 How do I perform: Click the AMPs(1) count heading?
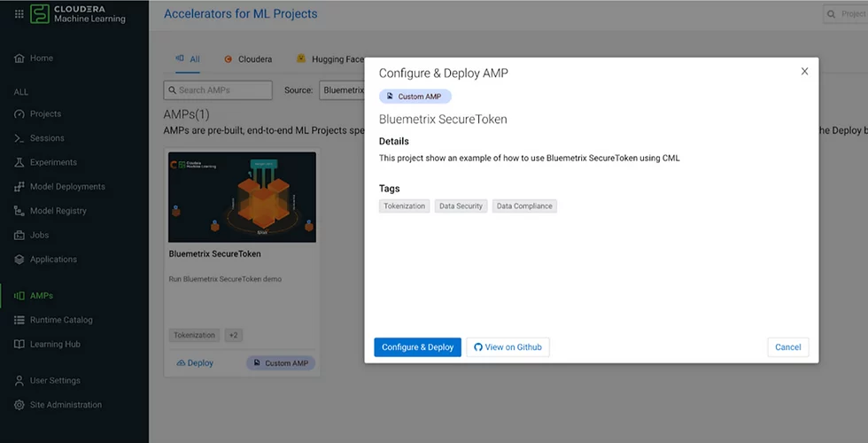pyautogui.click(x=187, y=114)
